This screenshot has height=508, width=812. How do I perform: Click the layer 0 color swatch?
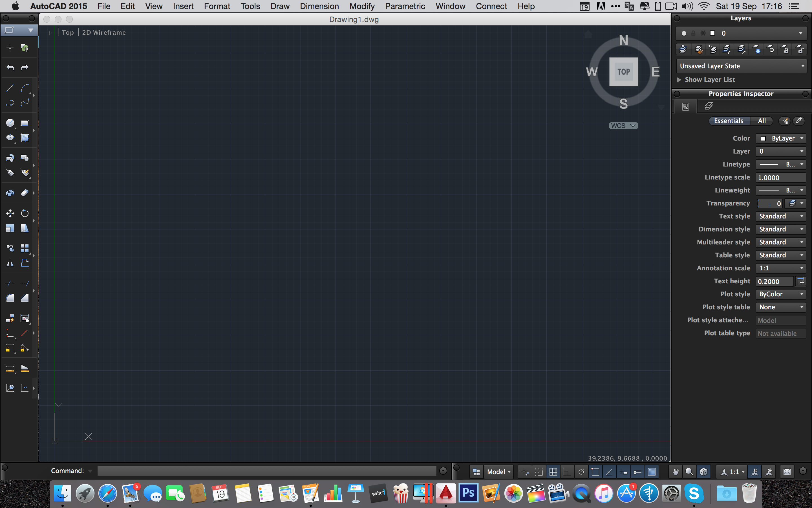pos(712,33)
